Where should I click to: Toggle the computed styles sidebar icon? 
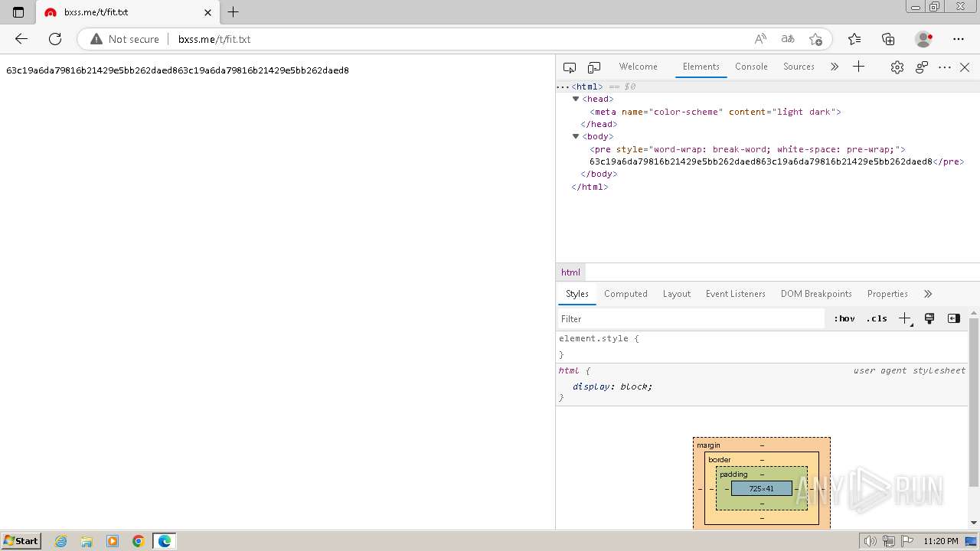[954, 319]
